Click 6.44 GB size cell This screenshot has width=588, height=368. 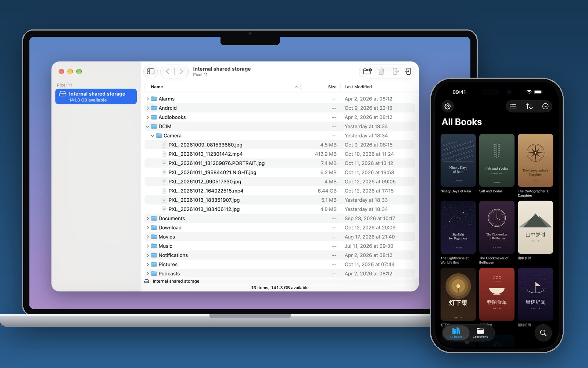(327, 191)
